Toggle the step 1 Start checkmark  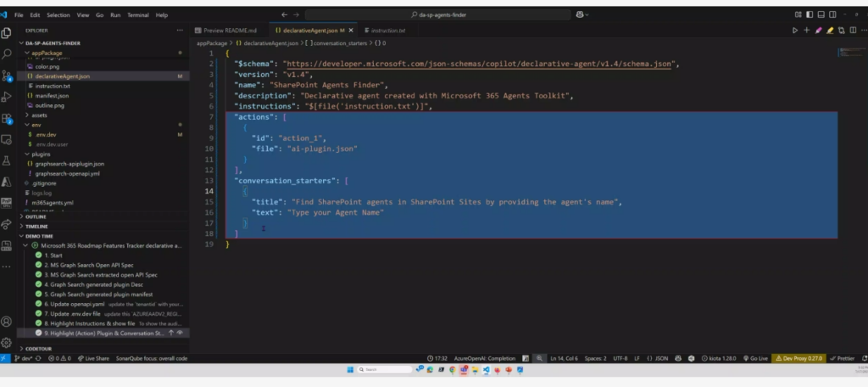pyautogui.click(x=39, y=255)
